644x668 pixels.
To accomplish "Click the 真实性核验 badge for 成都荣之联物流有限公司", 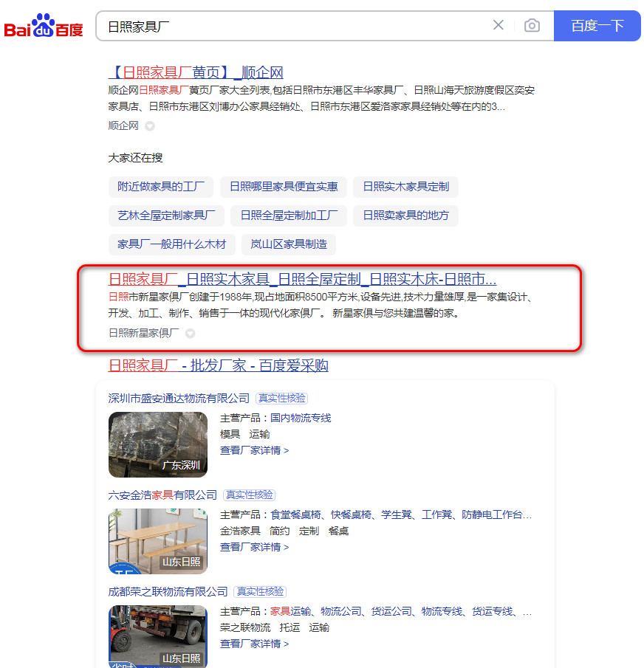I will pyautogui.click(x=260, y=591).
